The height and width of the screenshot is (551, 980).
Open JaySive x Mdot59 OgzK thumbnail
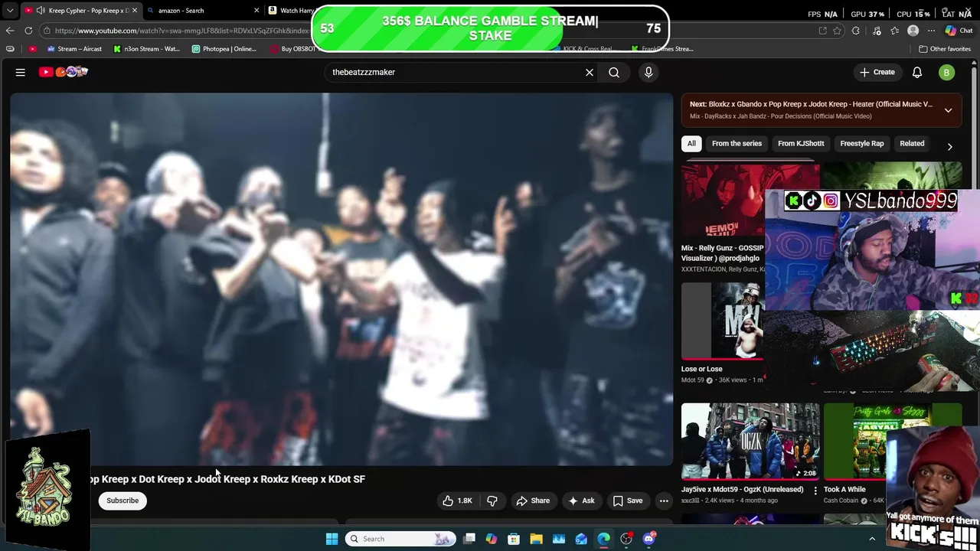click(x=750, y=442)
